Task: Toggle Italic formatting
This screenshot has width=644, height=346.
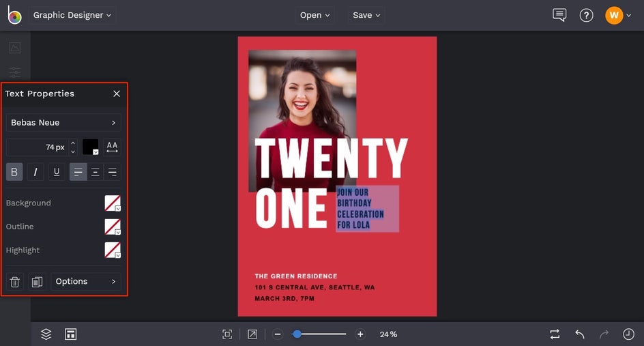Action: 35,172
